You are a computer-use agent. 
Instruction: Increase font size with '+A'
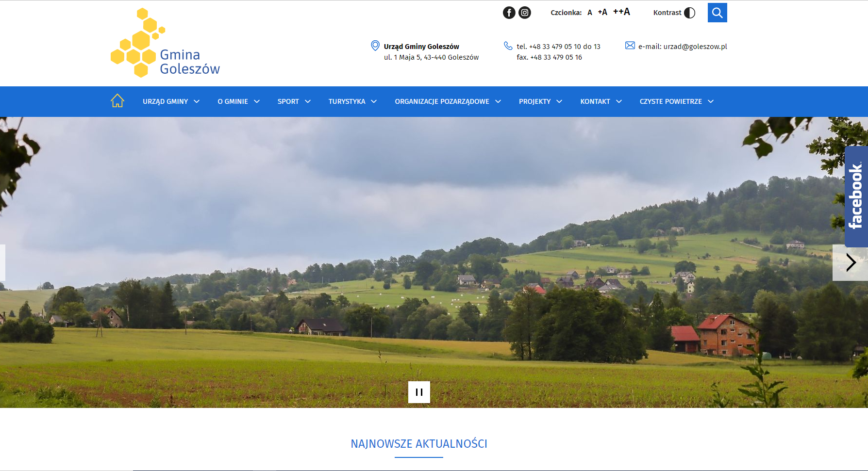pos(602,12)
